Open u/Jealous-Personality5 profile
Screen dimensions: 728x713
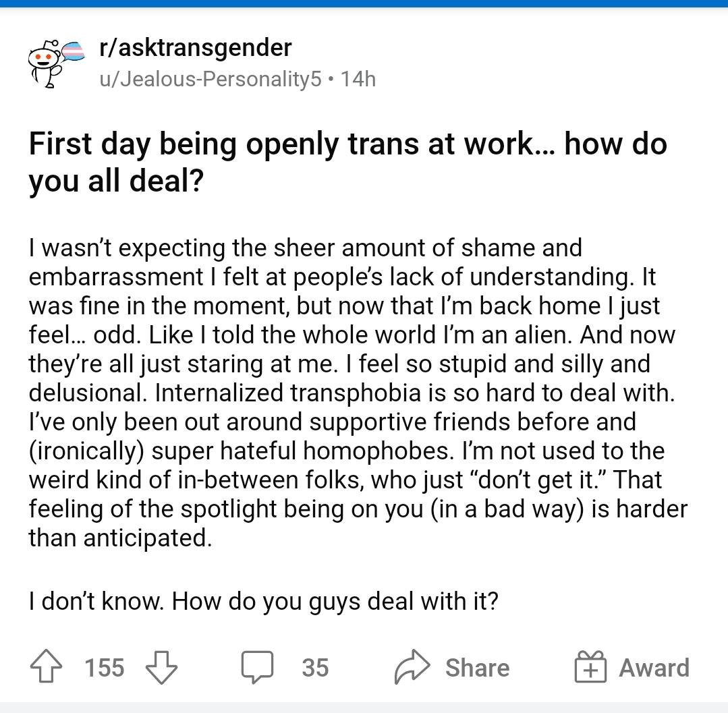211,79
